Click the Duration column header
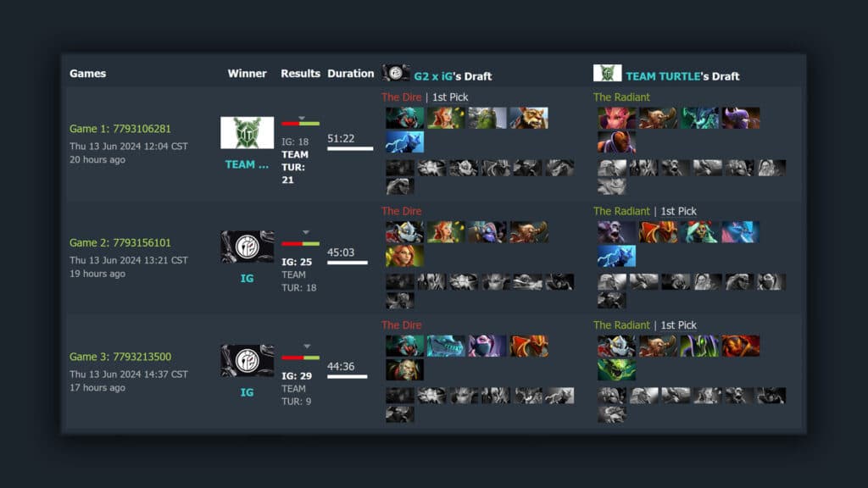 click(350, 73)
